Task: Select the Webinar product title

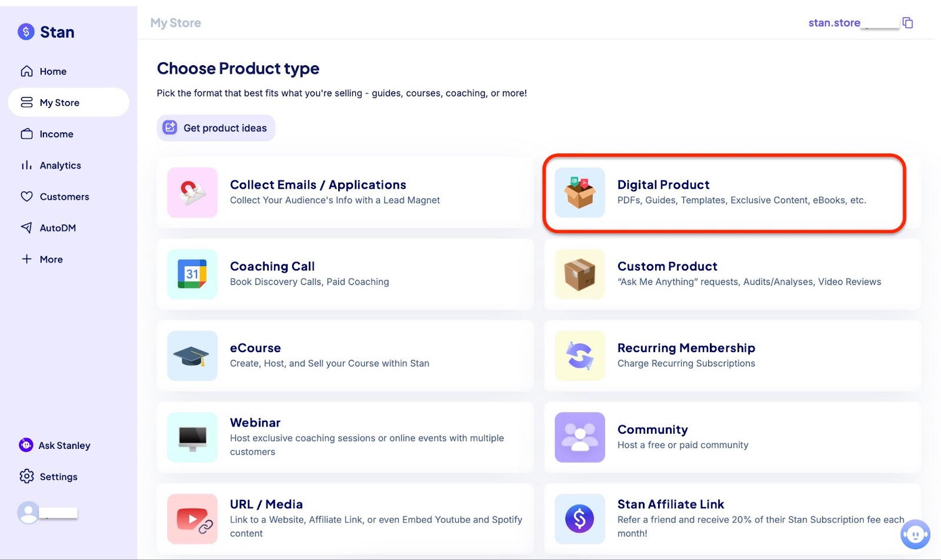Action: click(255, 422)
